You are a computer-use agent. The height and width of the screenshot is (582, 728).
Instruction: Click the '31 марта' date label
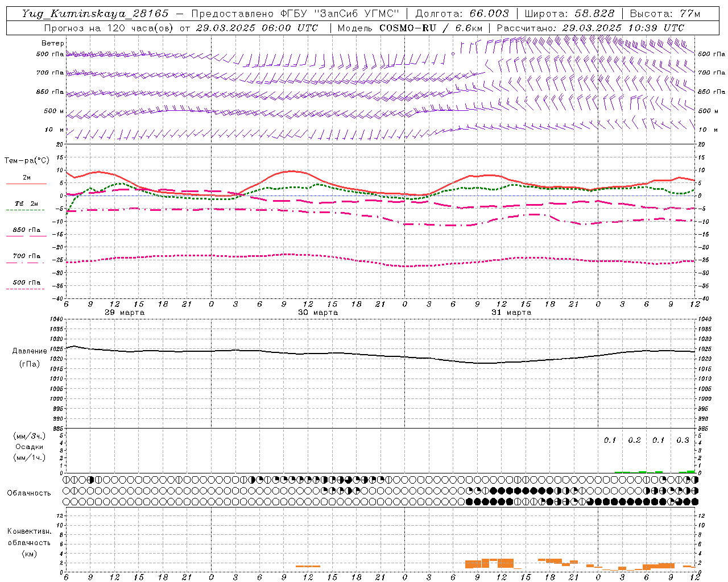click(x=511, y=313)
